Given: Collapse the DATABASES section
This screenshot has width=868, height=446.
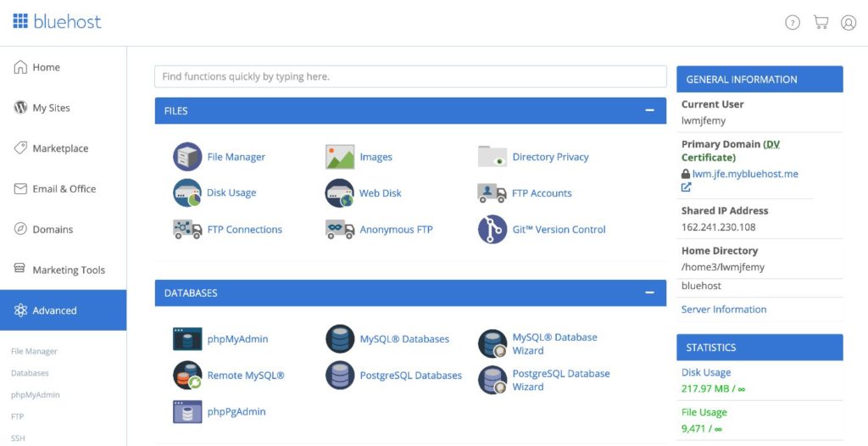Looking at the screenshot, I should pos(650,293).
